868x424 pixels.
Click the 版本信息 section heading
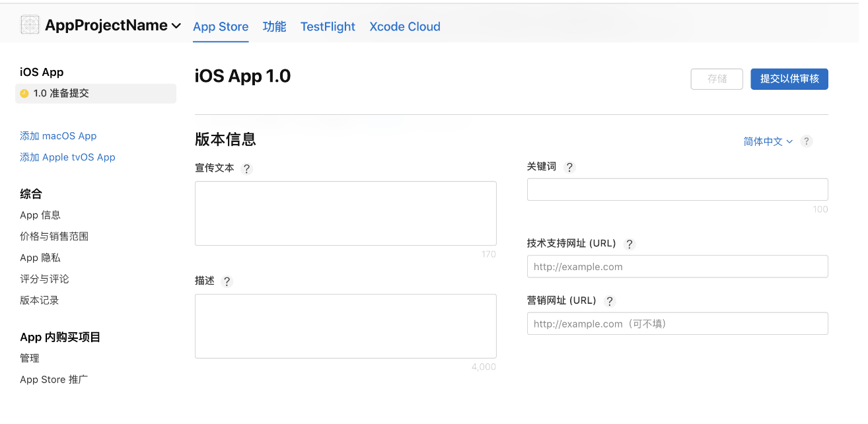pos(225,139)
